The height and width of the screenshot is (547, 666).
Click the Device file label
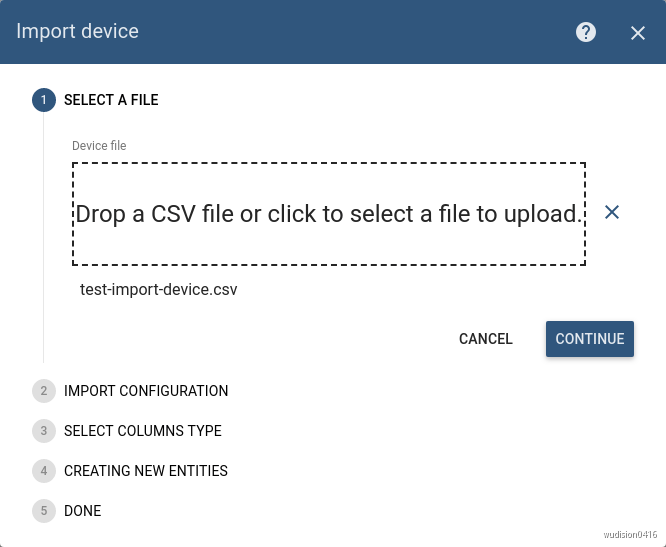point(99,146)
